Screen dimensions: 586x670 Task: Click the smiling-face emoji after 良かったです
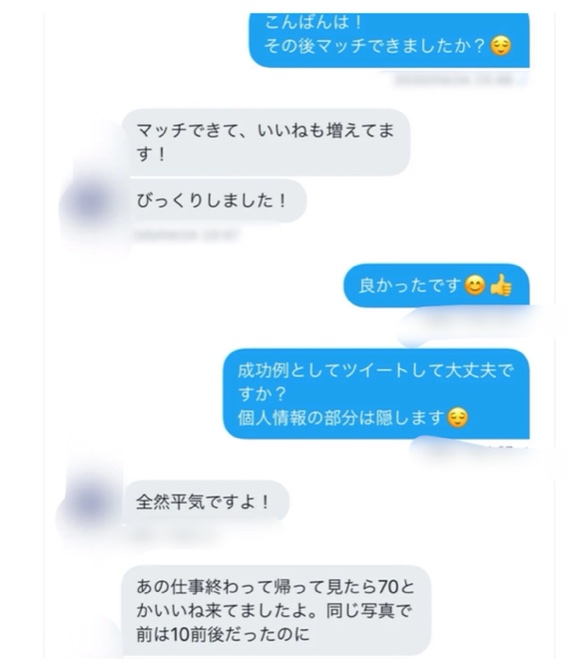(x=475, y=285)
